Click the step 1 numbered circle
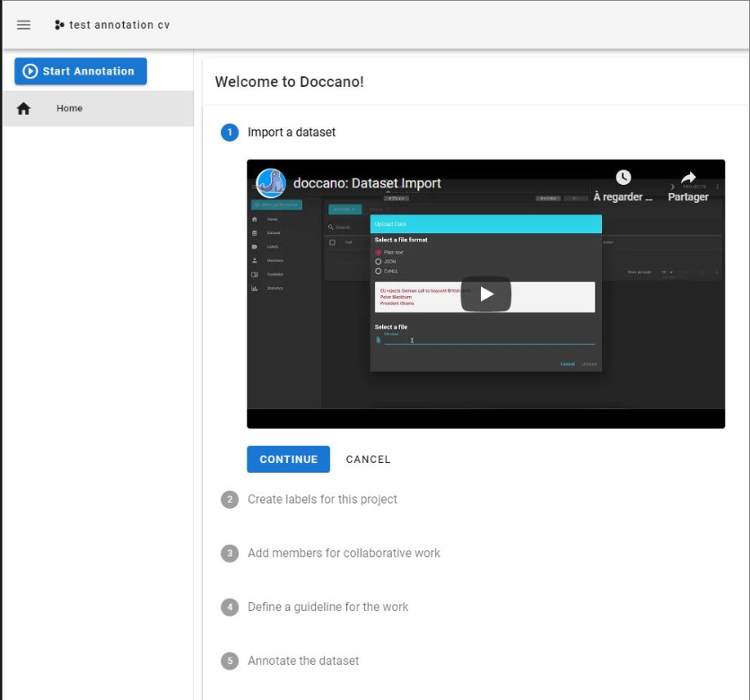The image size is (750, 700). coord(230,132)
